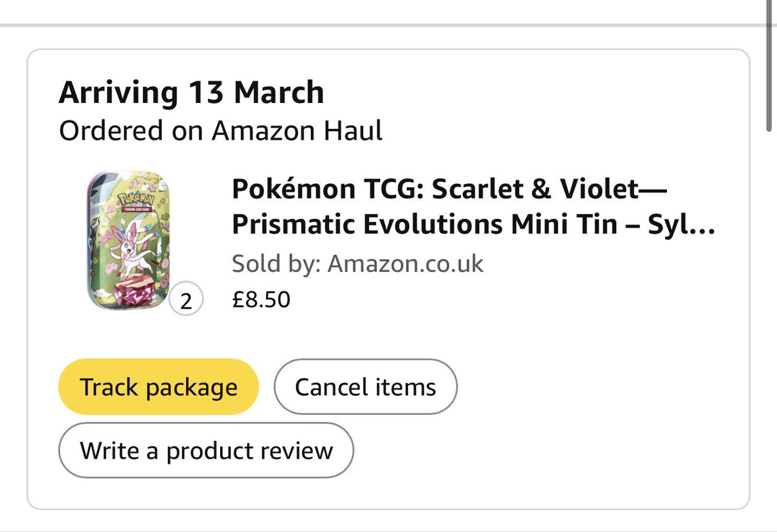Click the Amazon.co.uk seller name

click(x=405, y=263)
